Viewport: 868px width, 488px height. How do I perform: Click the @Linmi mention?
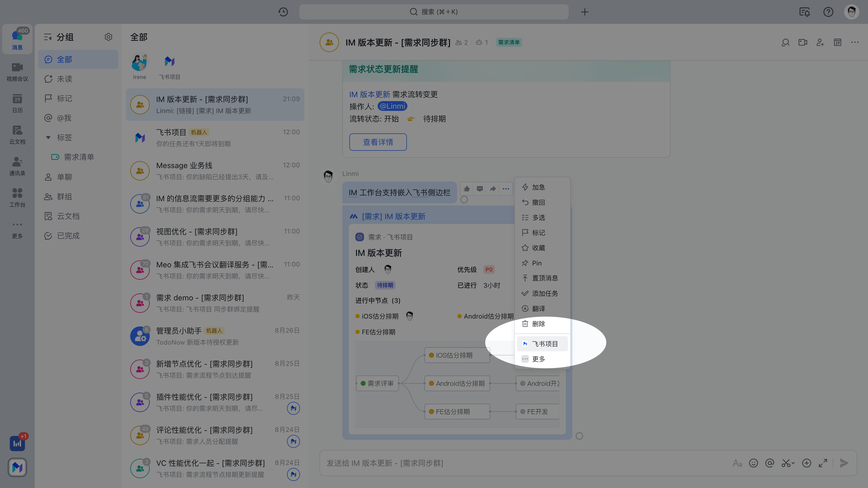[392, 107]
